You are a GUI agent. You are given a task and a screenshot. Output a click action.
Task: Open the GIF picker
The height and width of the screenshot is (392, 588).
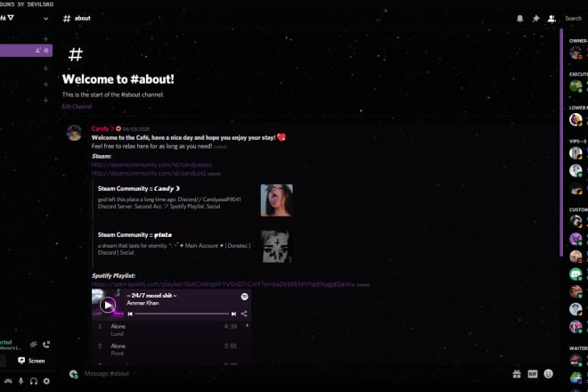coord(533,373)
